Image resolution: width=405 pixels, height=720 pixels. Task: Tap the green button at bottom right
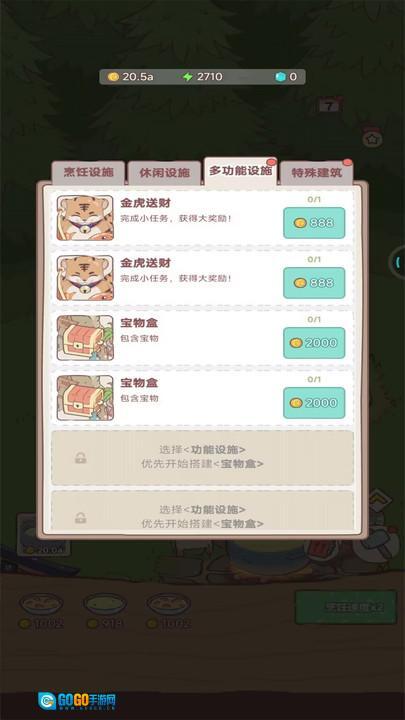[x=346, y=607]
